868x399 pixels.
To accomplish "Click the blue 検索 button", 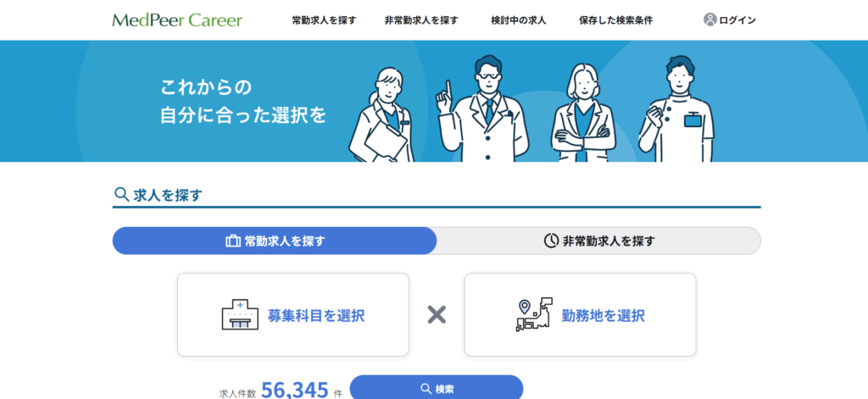I will click(x=437, y=389).
